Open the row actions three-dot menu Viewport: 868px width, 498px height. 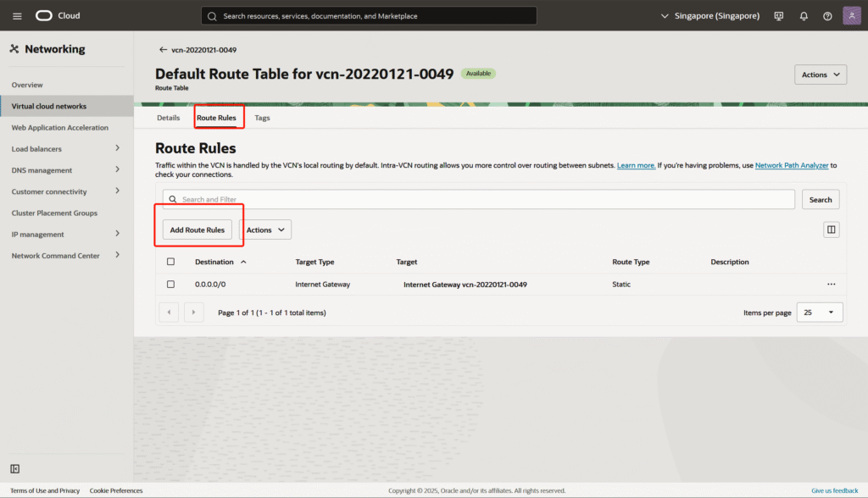pos(831,285)
